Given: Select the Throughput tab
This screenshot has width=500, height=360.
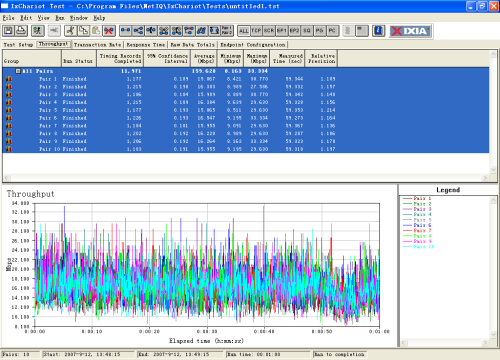Looking at the screenshot, I should click(x=53, y=44).
